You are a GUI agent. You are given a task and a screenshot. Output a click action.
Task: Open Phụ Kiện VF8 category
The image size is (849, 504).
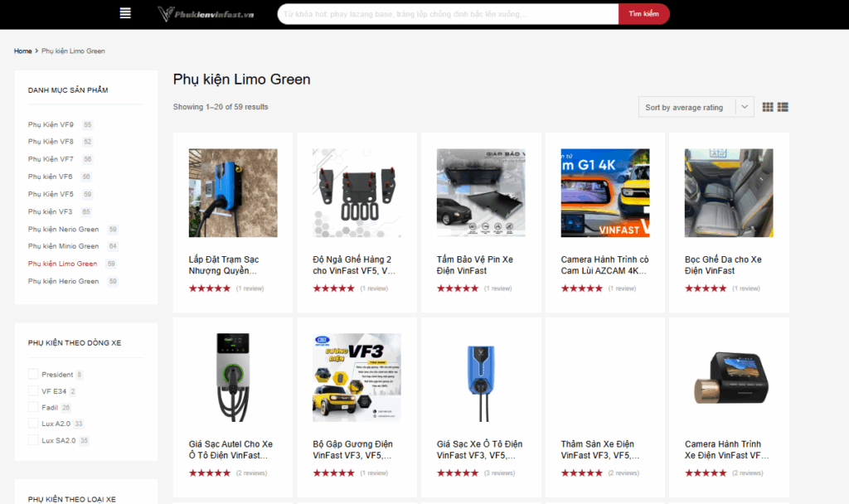click(51, 141)
